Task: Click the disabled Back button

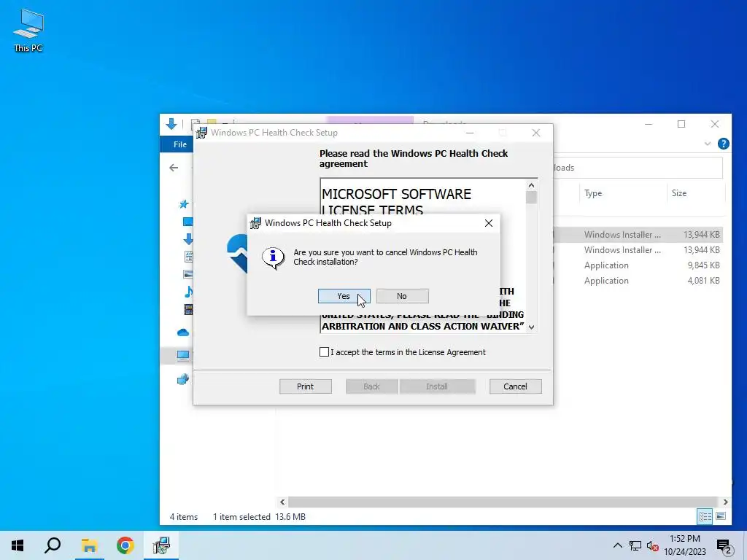Action: (371, 386)
